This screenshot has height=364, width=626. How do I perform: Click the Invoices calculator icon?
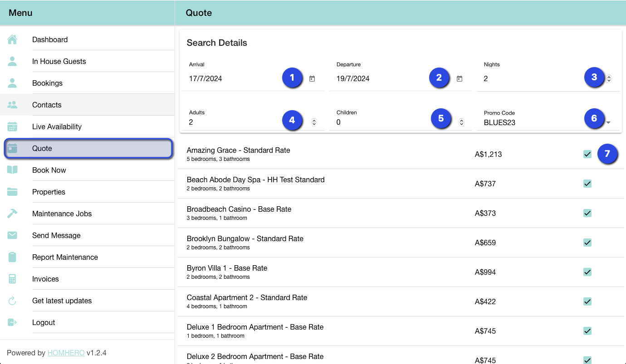coord(12,279)
